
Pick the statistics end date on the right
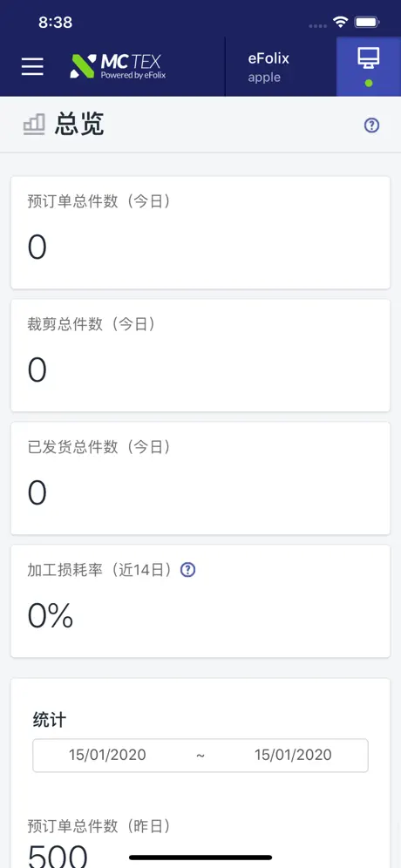point(293,755)
